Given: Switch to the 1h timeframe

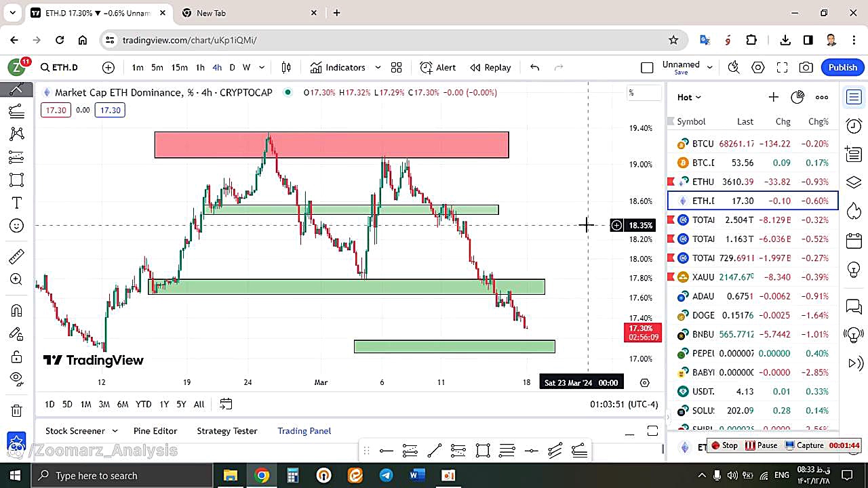Looking at the screenshot, I should click(200, 67).
